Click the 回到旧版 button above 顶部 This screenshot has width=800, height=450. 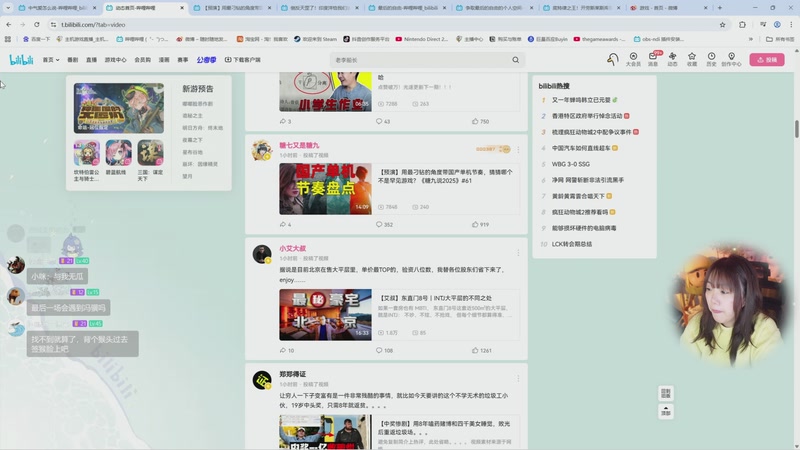pos(666,393)
